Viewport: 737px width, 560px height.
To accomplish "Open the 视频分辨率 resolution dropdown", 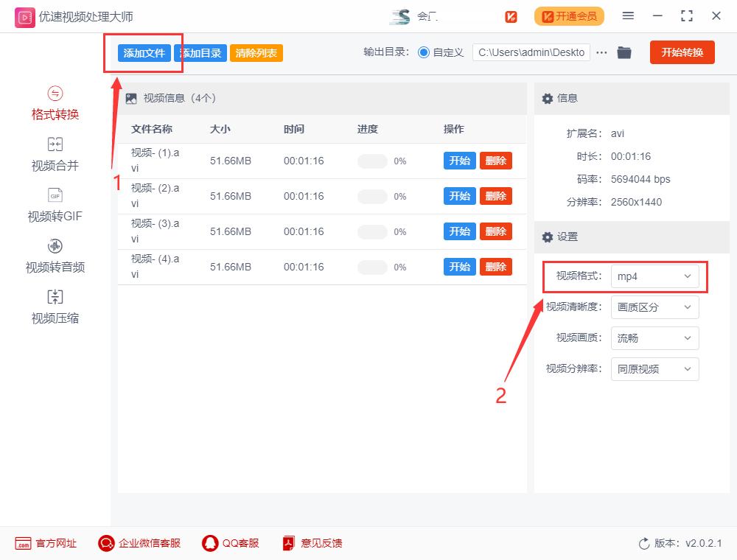I will 654,369.
